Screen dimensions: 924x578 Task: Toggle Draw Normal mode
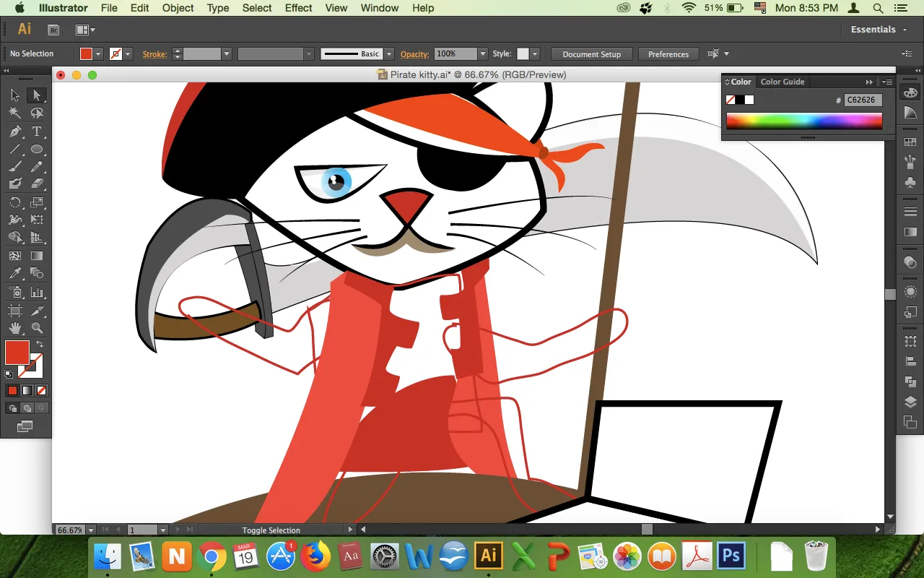point(12,408)
